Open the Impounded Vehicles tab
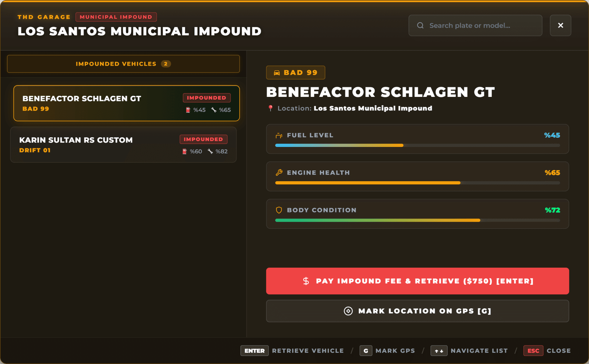This screenshot has height=364, width=589. [123, 64]
